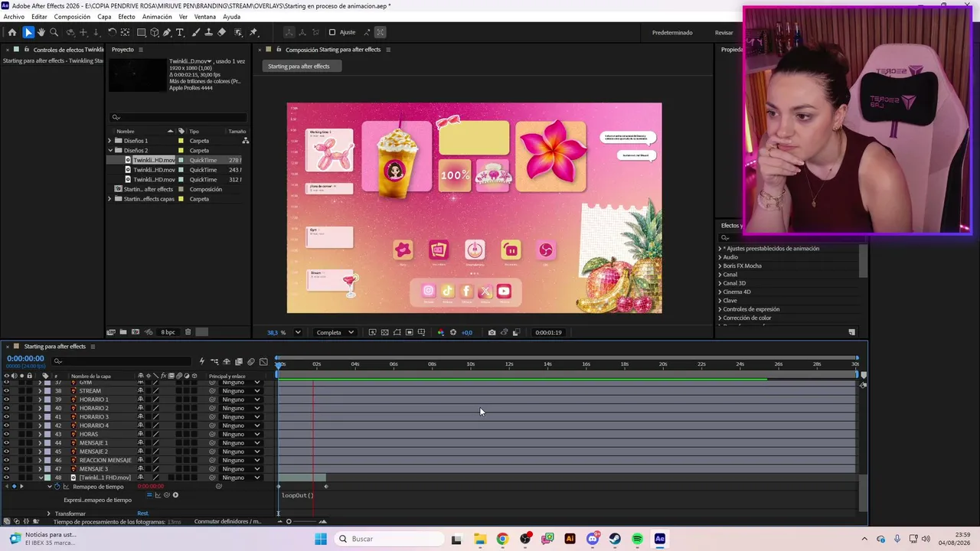Expand the Transformar property group
Screen dimensions: 980x551
[x=48, y=514]
